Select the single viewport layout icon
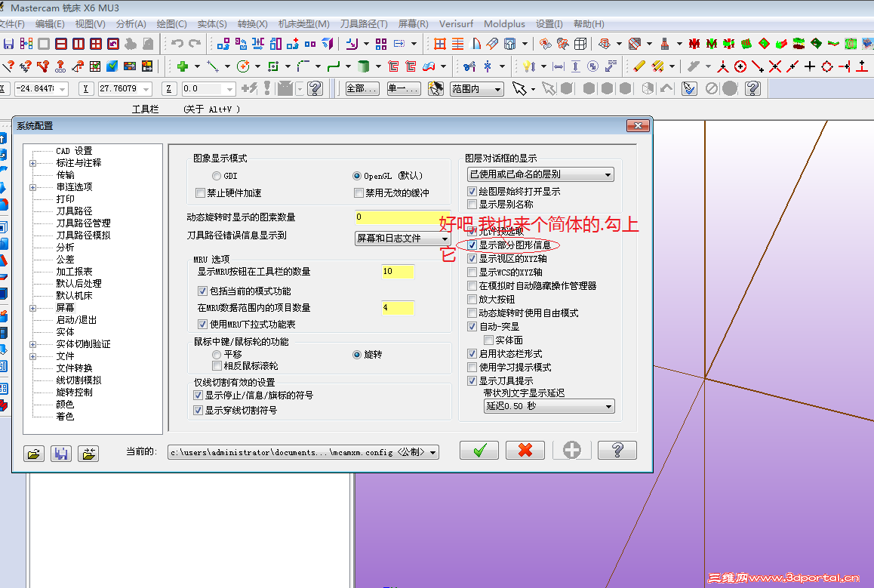874x588 pixels. pos(44,44)
